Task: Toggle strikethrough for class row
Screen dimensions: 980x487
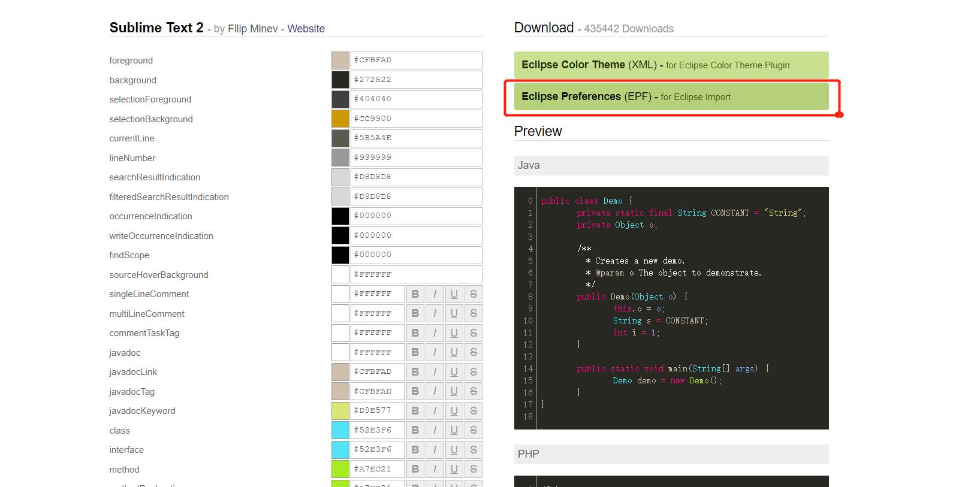Action: (474, 430)
